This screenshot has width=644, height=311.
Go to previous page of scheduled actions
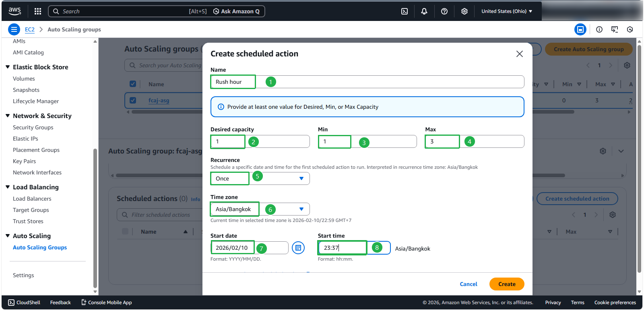[574, 215]
